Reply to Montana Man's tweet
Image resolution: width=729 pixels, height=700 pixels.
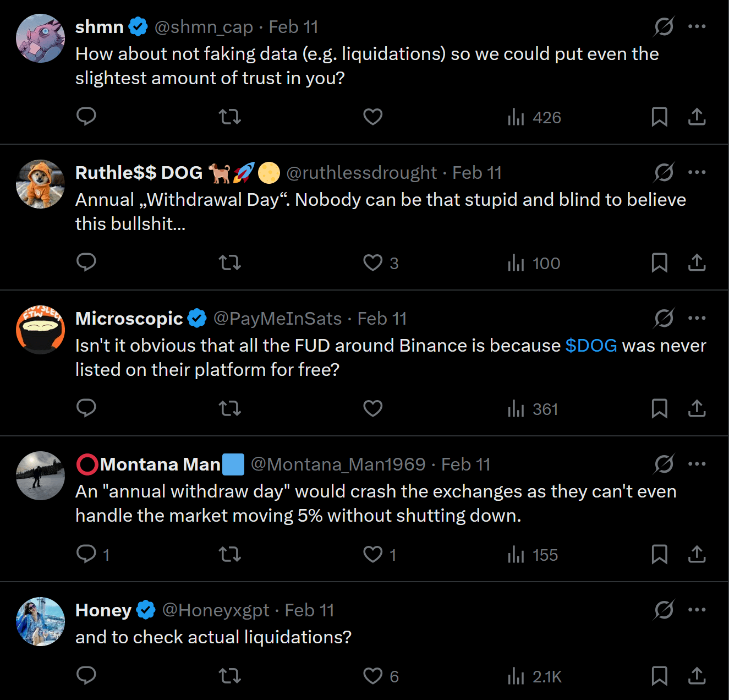tap(86, 554)
